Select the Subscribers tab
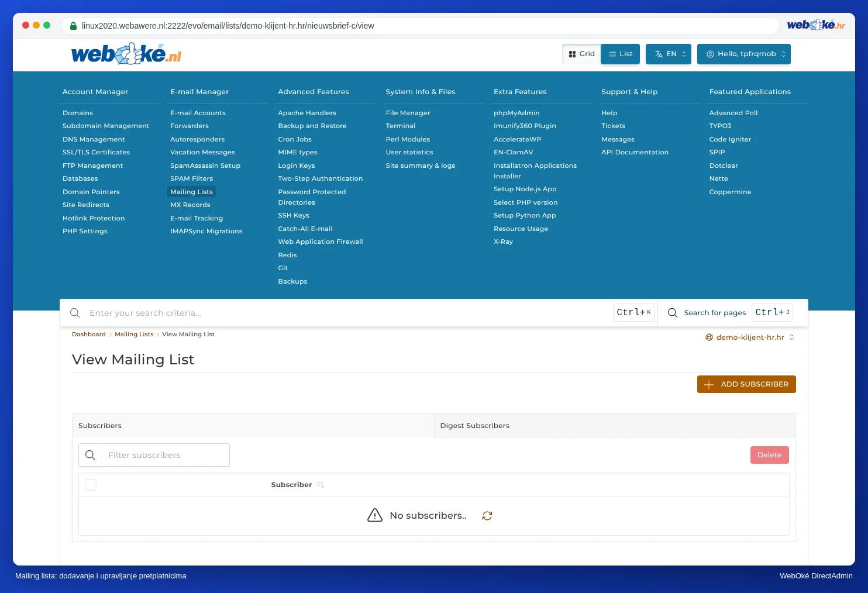The height and width of the screenshot is (593, 868). tap(253, 426)
